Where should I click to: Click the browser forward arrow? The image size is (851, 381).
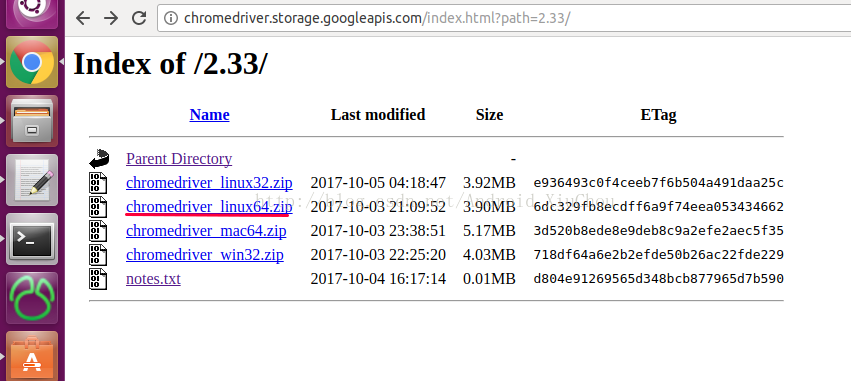click(x=111, y=18)
